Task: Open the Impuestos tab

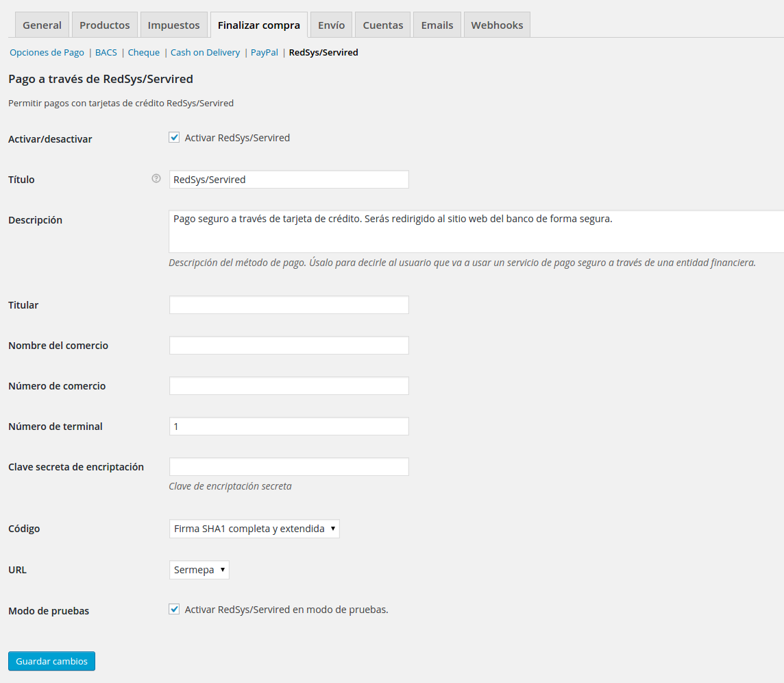Action: tap(173, 25)
